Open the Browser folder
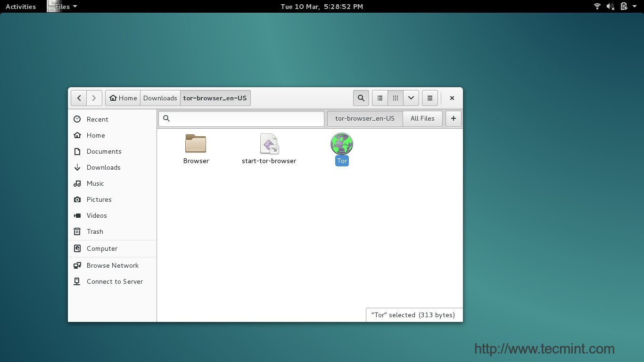 [x=196, y=144]
